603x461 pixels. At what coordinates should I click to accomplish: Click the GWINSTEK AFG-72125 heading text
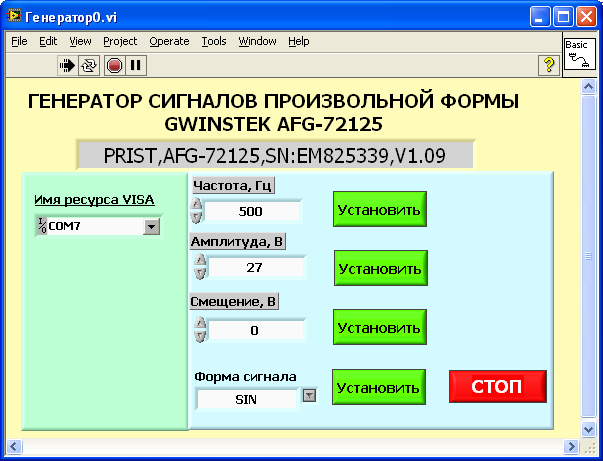(x=273, y=124)
